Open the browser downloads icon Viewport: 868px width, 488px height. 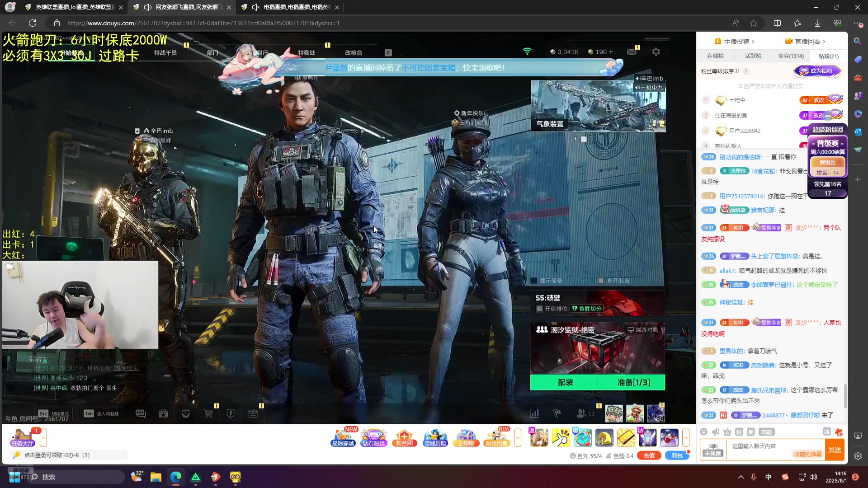pos(817,23)
